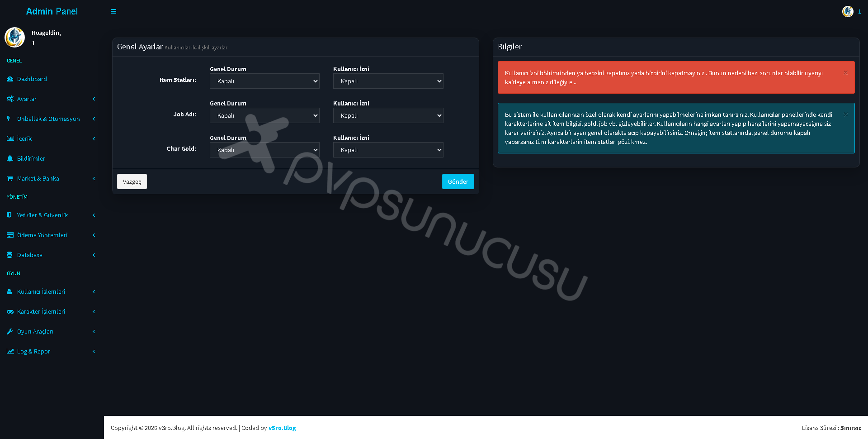Close the teal information alert
Screen dimensions: 868x439
[x=845, y=115]
